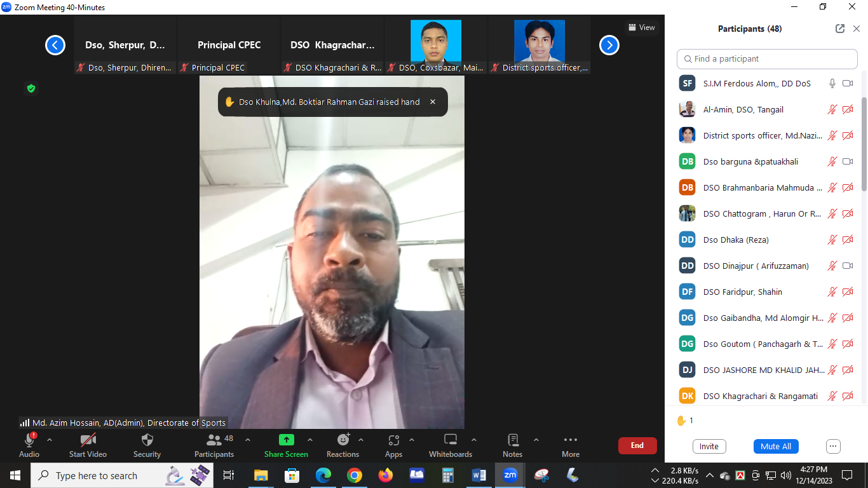Click the participants list scrollbar
Image resolution: width=868 pixels, height=488 pixels.
[864, 144]
